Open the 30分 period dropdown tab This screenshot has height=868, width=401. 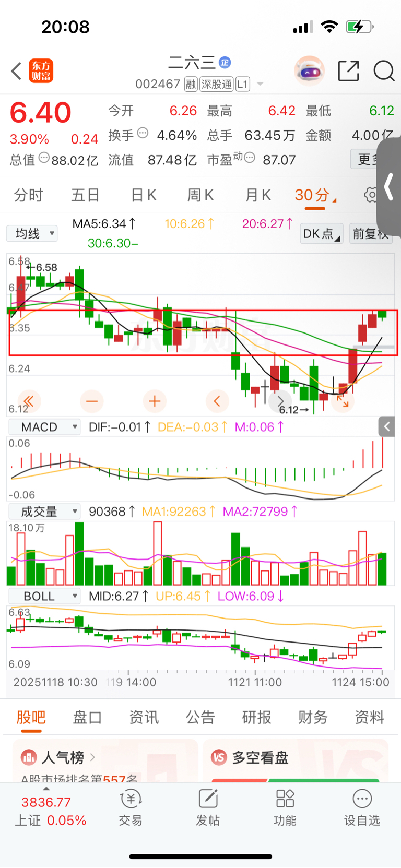tap(315, 195)
